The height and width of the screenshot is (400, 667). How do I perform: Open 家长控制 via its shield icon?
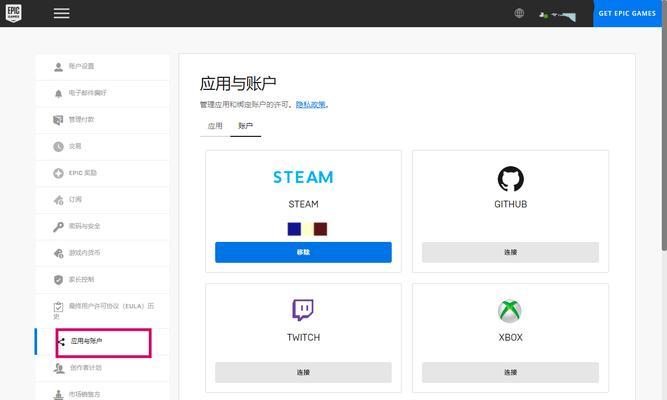tap(58, 280)
